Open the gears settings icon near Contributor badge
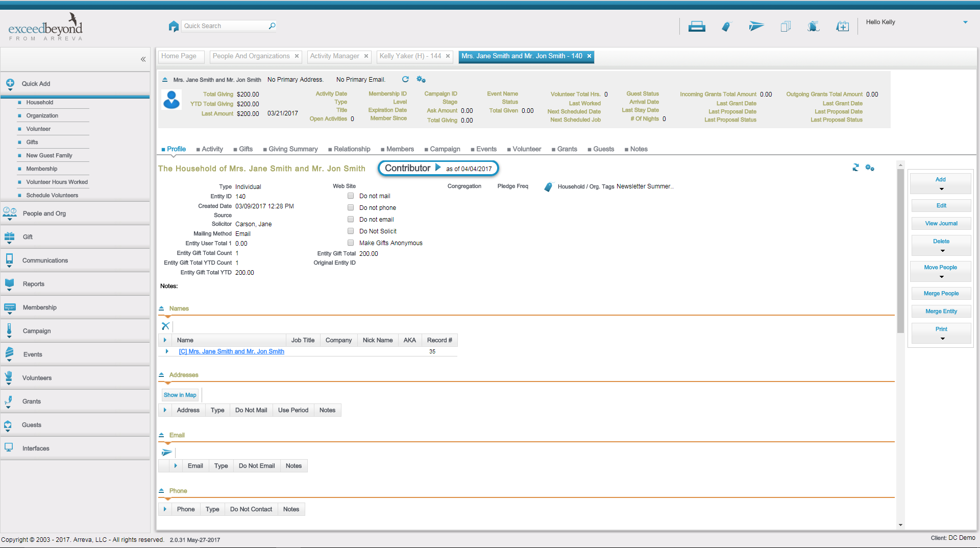The height and width of the screenshot is (548, 980). (870, 168)
